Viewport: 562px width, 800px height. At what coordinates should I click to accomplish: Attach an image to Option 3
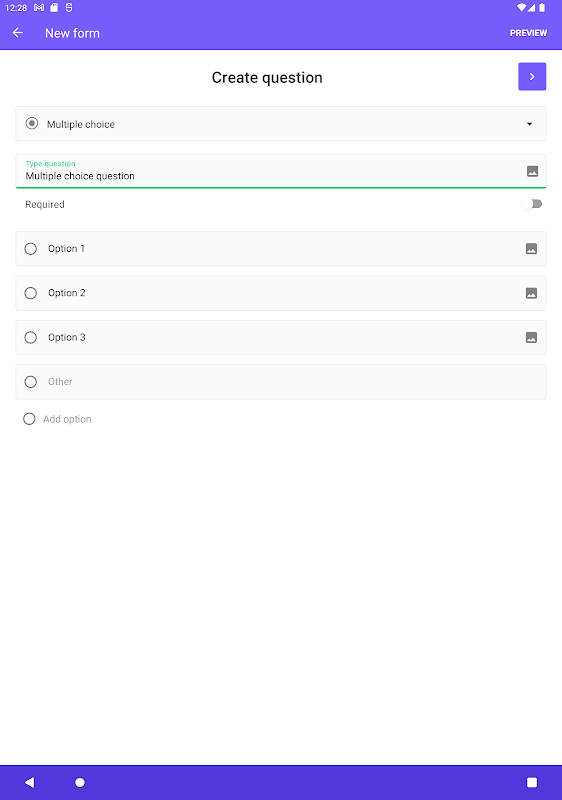coord(531,338)
